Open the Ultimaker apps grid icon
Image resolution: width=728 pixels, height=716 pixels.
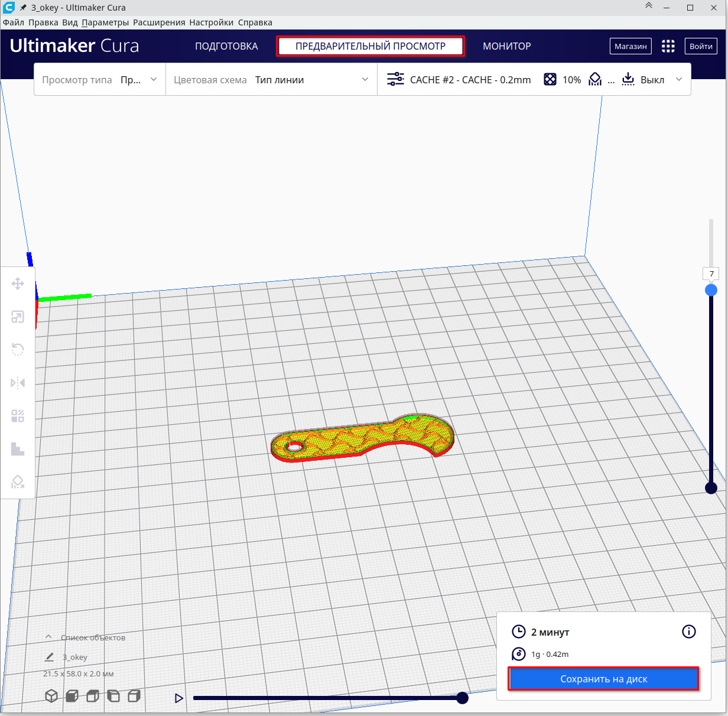pyautogui.click(x=668, y=46)
